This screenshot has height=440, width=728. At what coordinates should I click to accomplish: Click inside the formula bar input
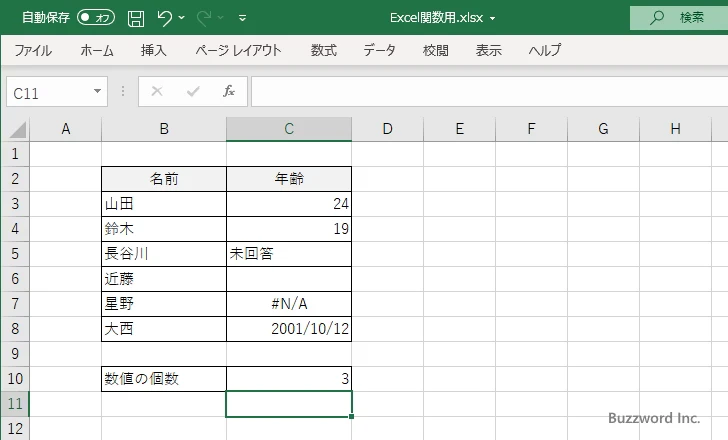click(x=489, y=92)
